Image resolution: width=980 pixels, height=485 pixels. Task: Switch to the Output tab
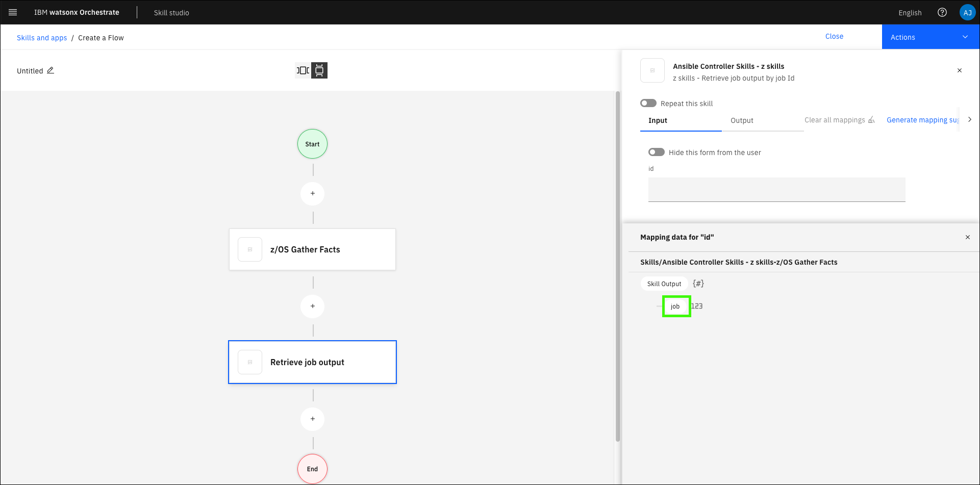point(742,120)
